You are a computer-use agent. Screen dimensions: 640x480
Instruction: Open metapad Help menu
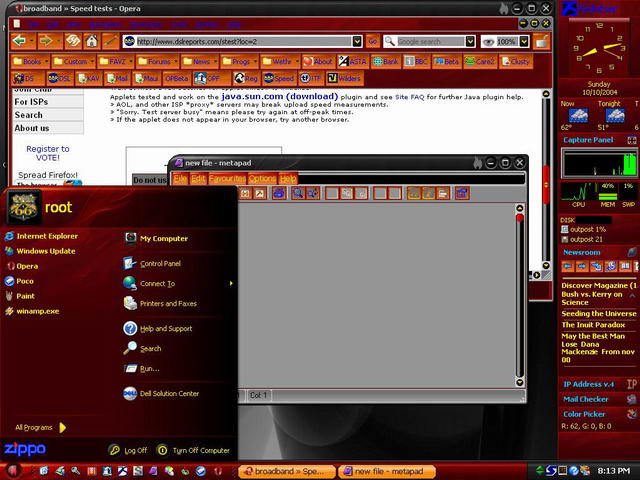[288, 179]
